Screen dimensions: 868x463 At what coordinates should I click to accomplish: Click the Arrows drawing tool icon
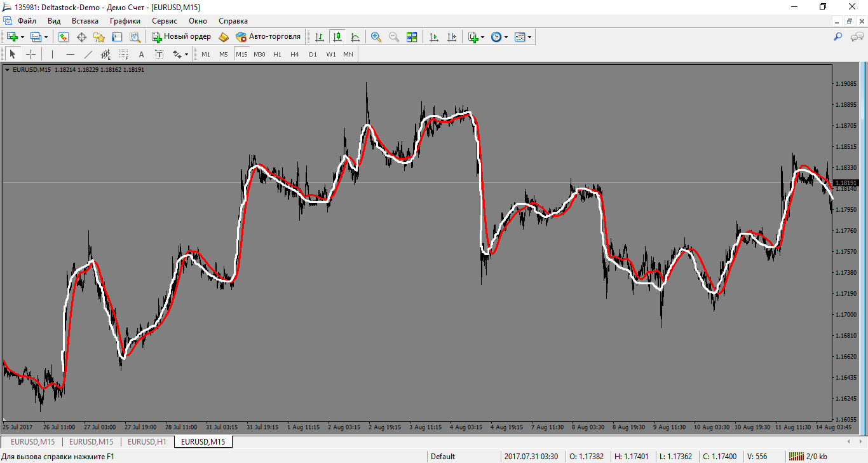click(177, 54)
